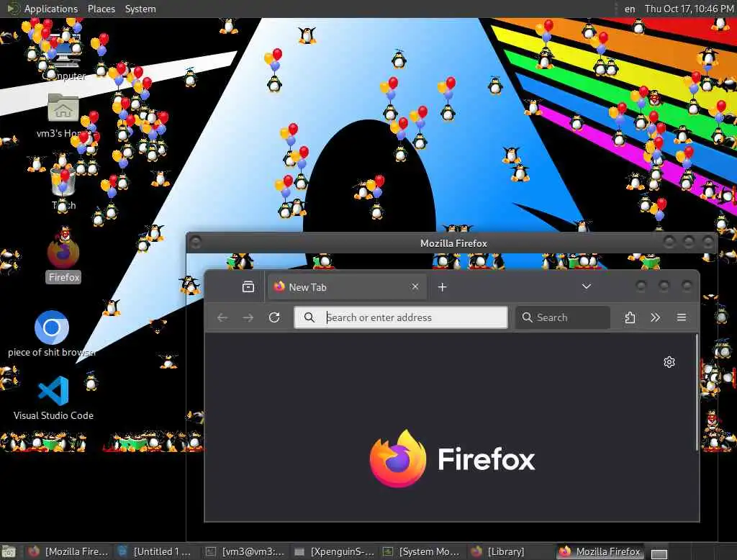Image resolution: width=737 pixels, height=560 pixels.
Task: Open the outer window menu button at title bar left
Action: click(x=196, y=242)
